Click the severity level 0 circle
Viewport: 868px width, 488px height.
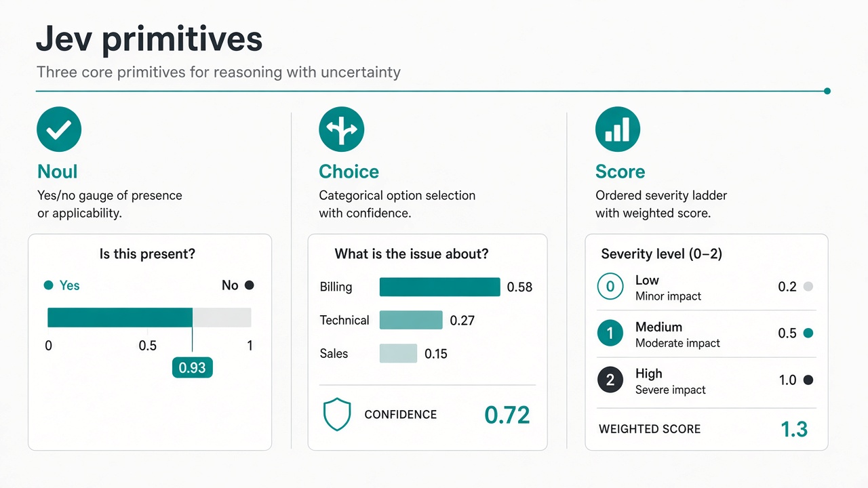click(x=610, y=287)
